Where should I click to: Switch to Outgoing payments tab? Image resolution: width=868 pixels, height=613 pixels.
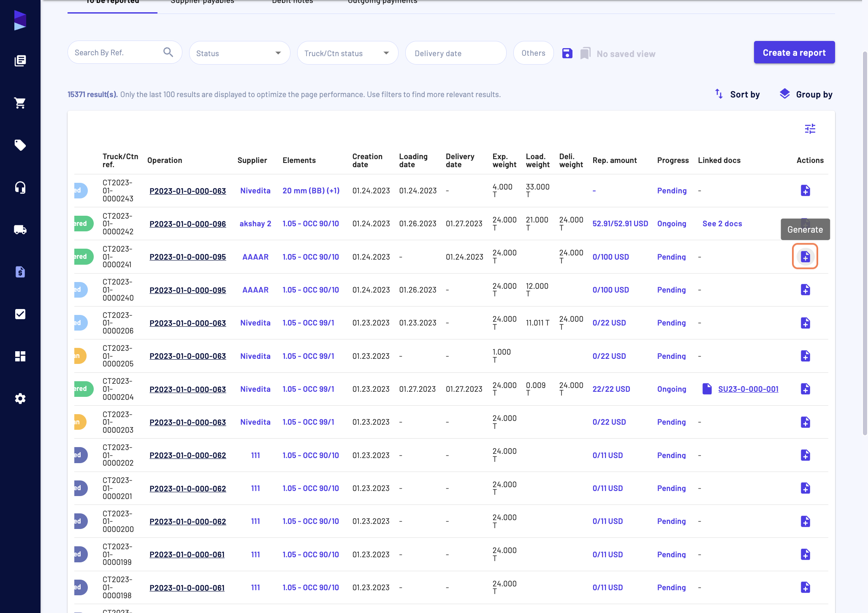[382, 2]
